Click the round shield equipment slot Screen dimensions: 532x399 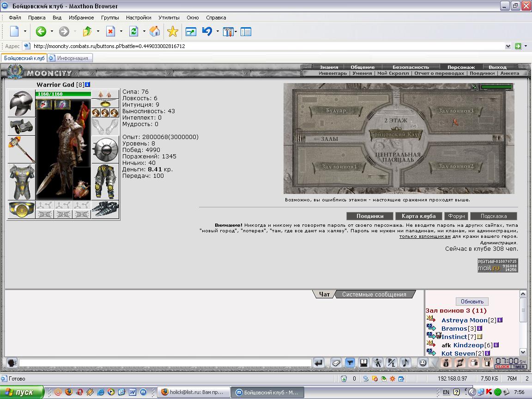(105, 150)
